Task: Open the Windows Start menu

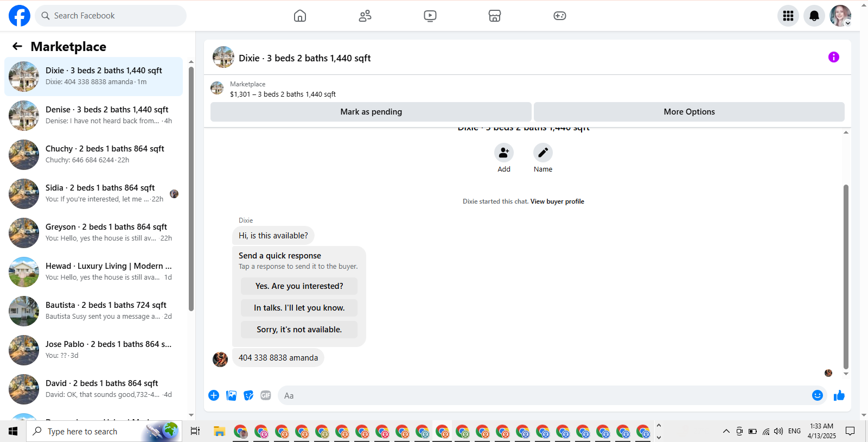Action: click(13, 431)
